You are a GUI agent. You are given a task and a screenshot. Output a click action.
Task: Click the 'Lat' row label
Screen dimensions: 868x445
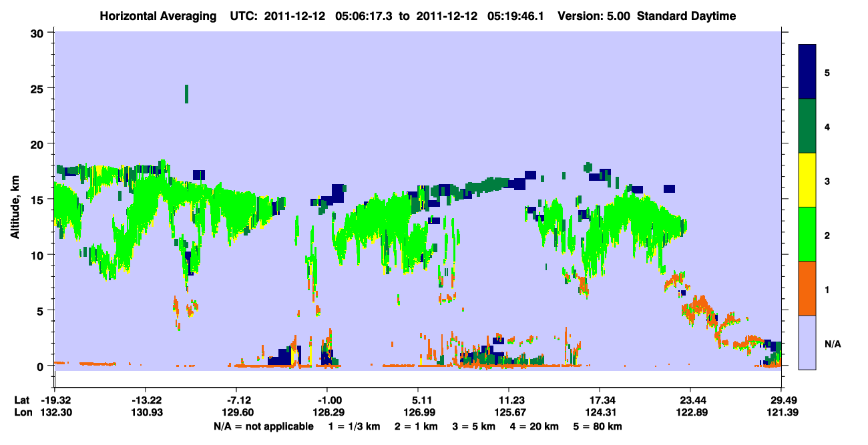[21, 400]
